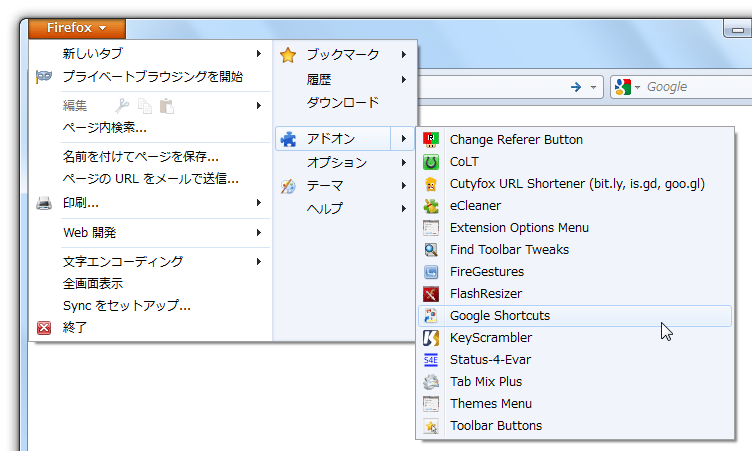The width and height of the screenshot is (752, 451).
Task: Click the FlashResizer red icon
Action: tap(431, 294)
